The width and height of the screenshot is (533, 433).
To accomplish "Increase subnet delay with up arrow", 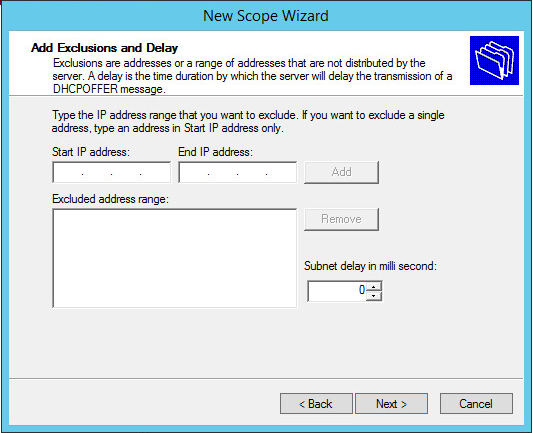I will click(x=374, y=286).
